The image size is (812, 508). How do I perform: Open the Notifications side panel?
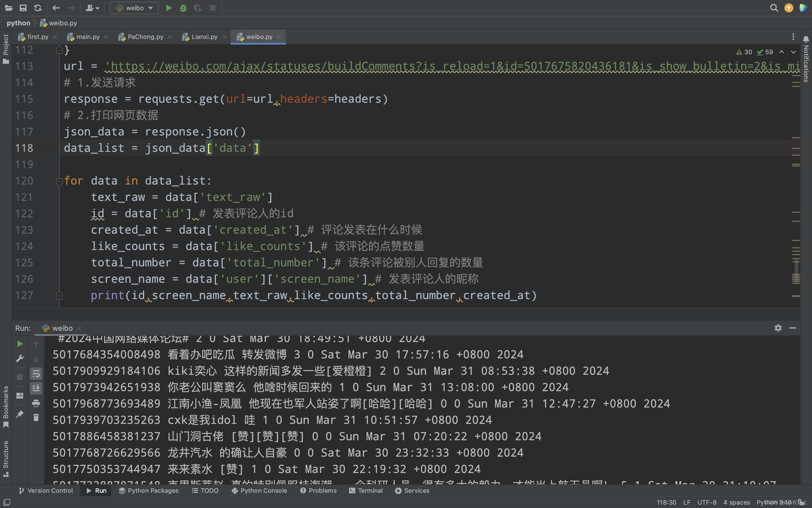pyautogui.click(x=806, y=59)
